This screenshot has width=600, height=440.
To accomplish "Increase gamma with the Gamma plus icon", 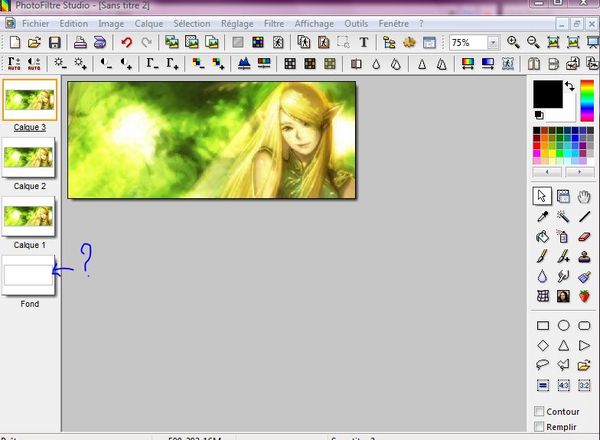I will (172, 63).
